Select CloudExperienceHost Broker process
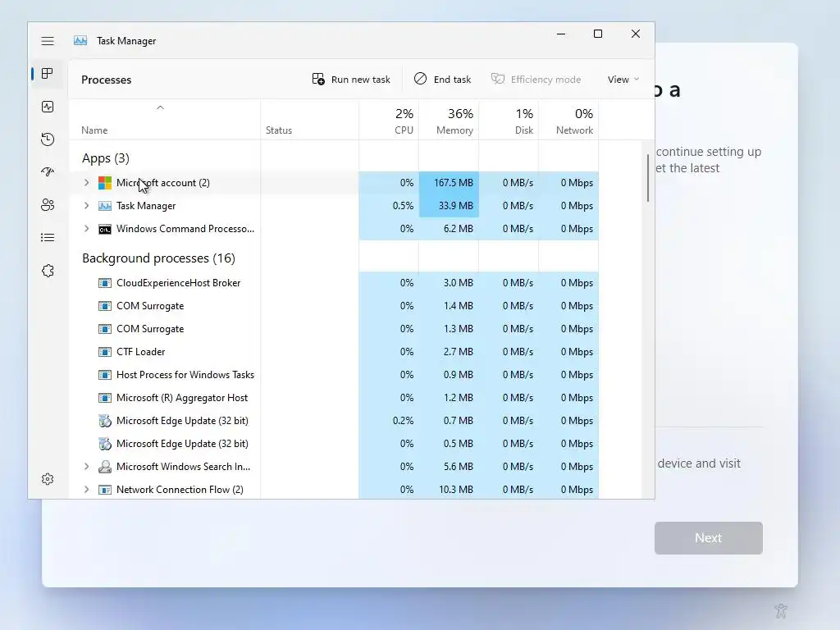Screen dimensions: 840x630 (x=334, y=283)
